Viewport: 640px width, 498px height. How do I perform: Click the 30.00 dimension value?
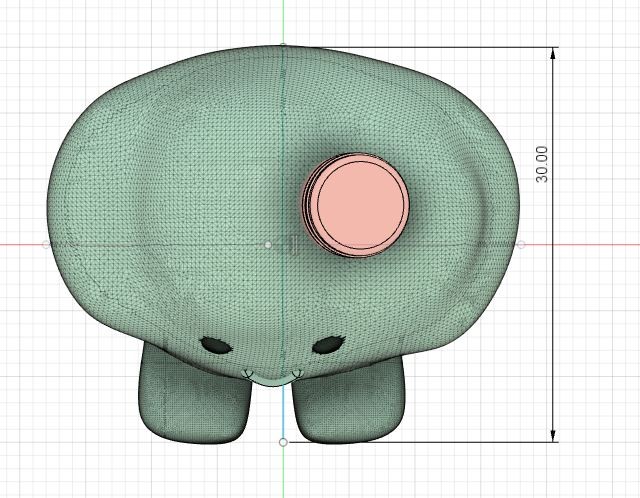(542, 163)
